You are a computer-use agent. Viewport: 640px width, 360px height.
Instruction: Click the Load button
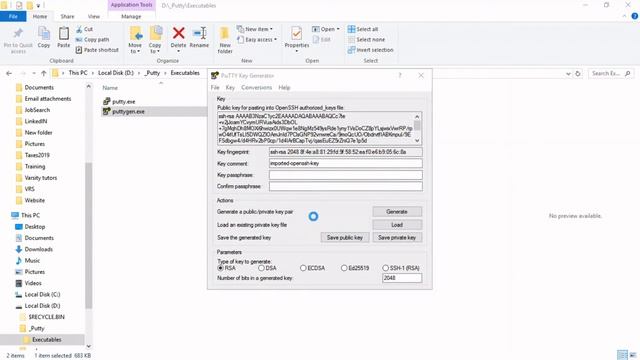(x=397, y=225)
